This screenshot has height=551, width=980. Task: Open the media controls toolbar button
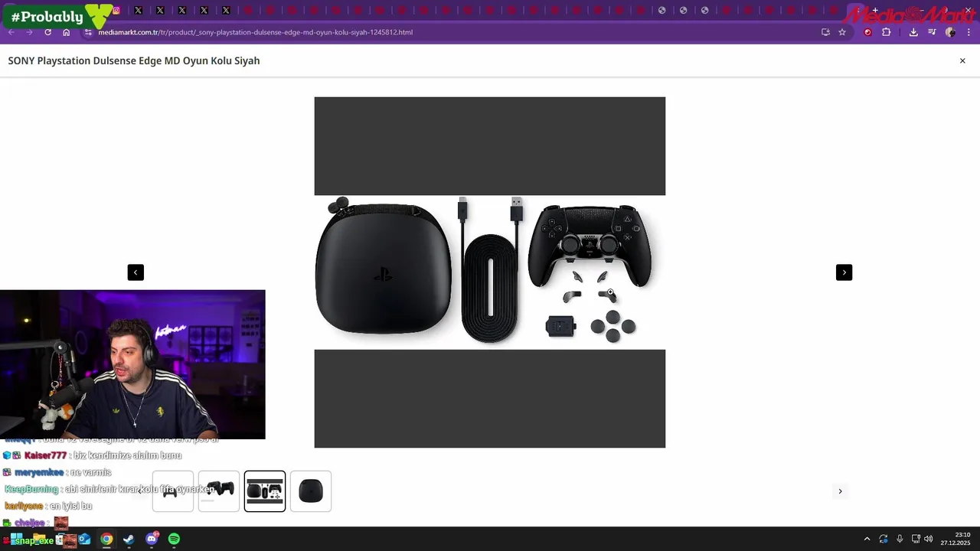[932, 32]
